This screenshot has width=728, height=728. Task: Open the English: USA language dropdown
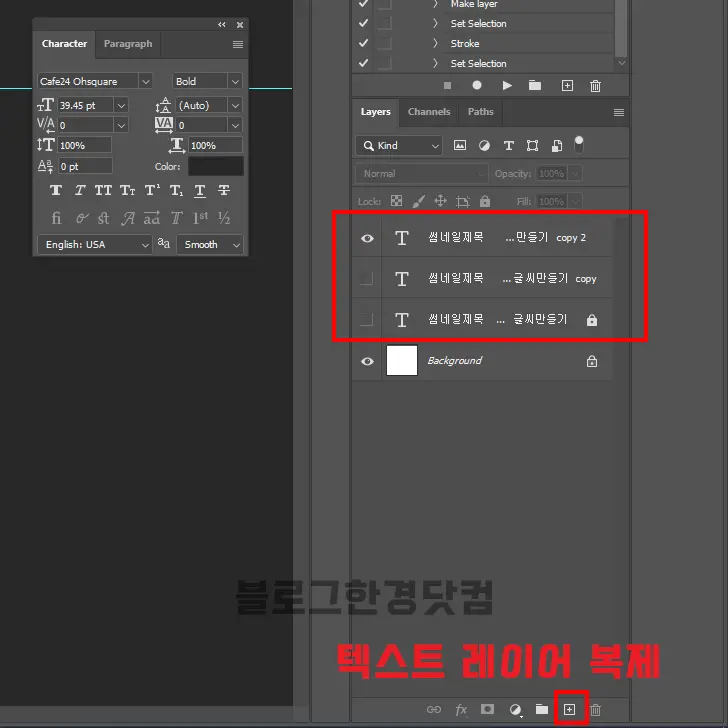(x=95, y=244)
